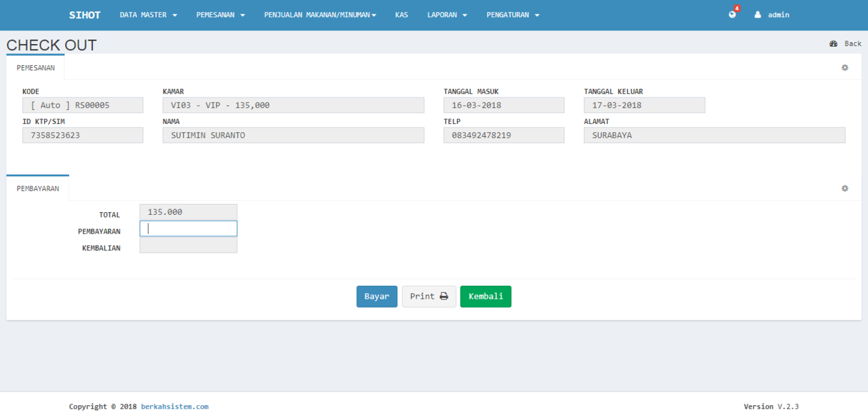Click the green Kembali button

click(486, 296)
